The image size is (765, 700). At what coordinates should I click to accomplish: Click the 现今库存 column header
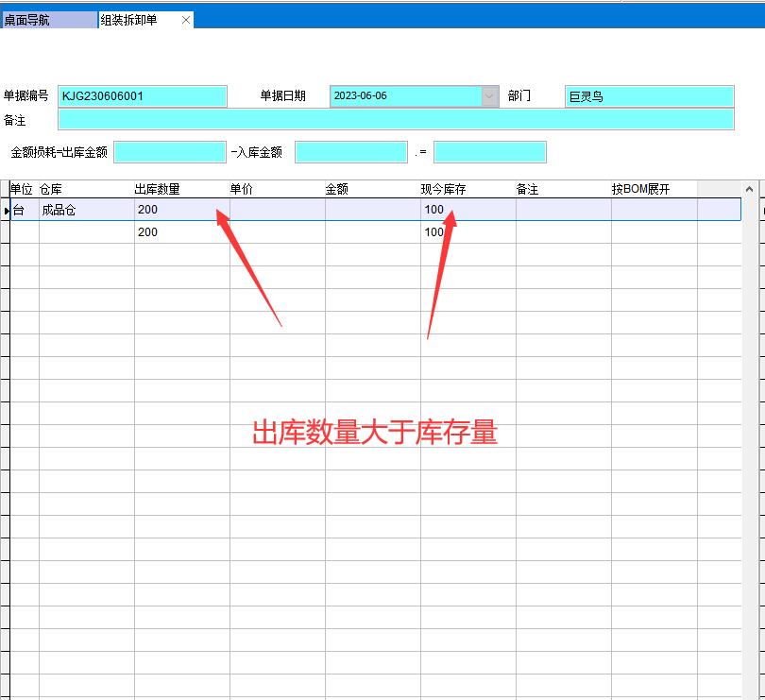(444, 188)
